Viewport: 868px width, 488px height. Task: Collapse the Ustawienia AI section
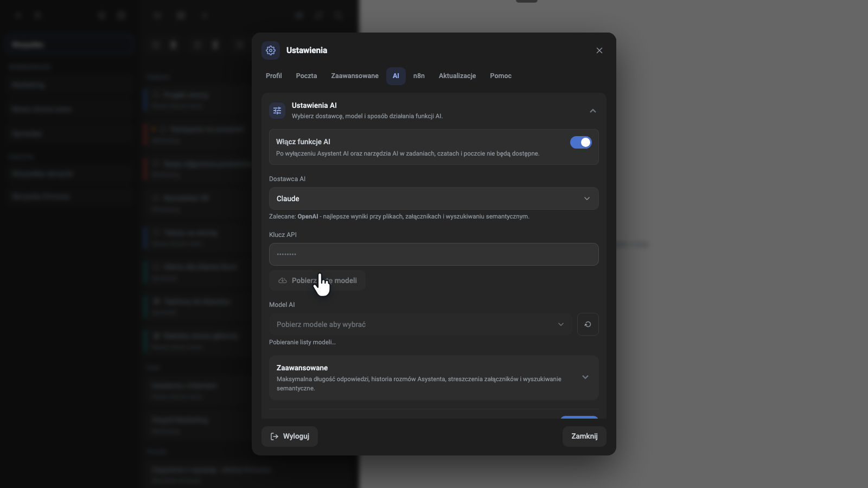(593, 111)
